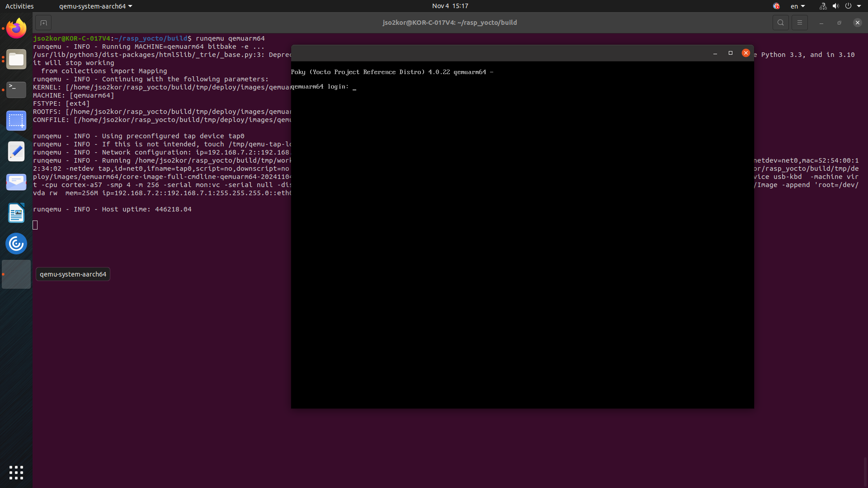
Task: Click the network status icon
Action: click(x=823, y=6)
